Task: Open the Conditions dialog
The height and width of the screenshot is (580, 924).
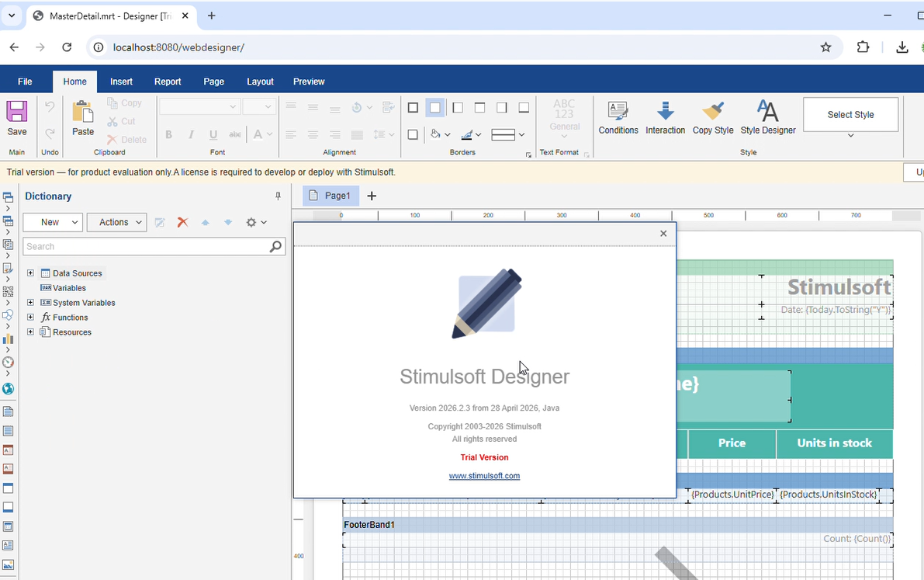Action: pyautogui.click(x=618, y=117)
